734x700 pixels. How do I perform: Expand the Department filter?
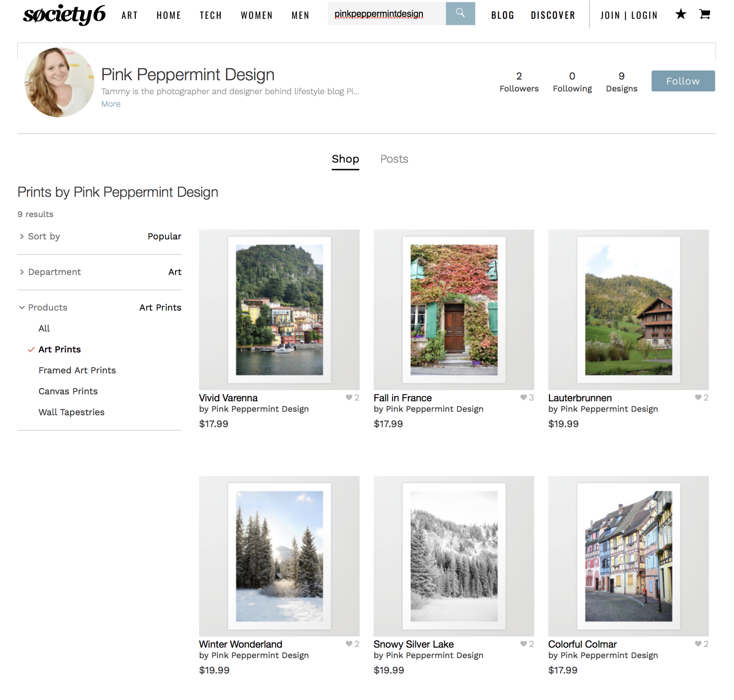click(x=99, y=272)
